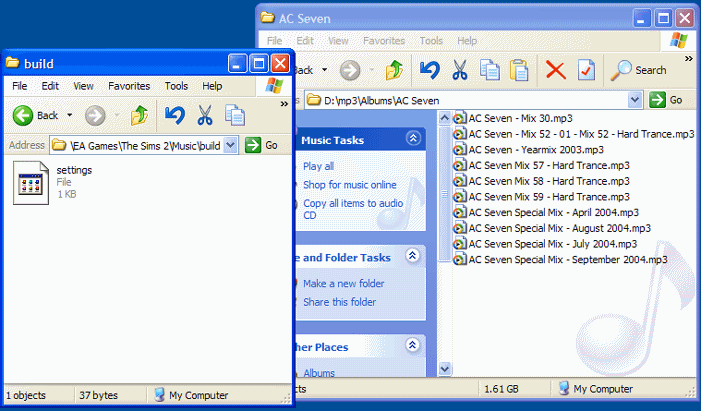
Task: Click the Go button in the build window
Action: click(263, 145)
